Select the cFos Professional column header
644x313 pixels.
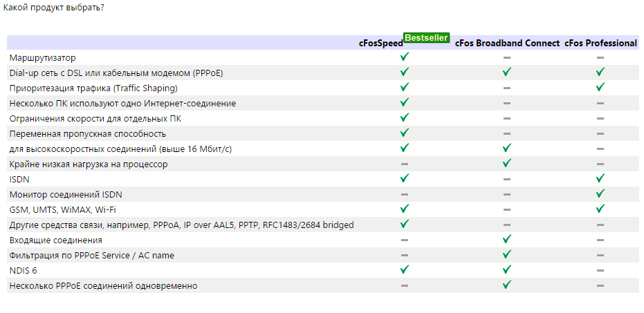600,44
